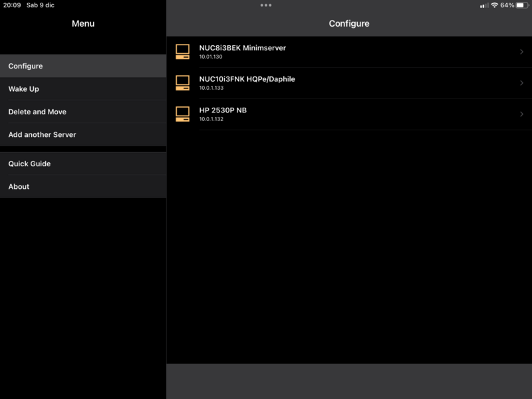
Task: Select the NUC8i3BEK Minimserver name text
Action: pos(242,48)
